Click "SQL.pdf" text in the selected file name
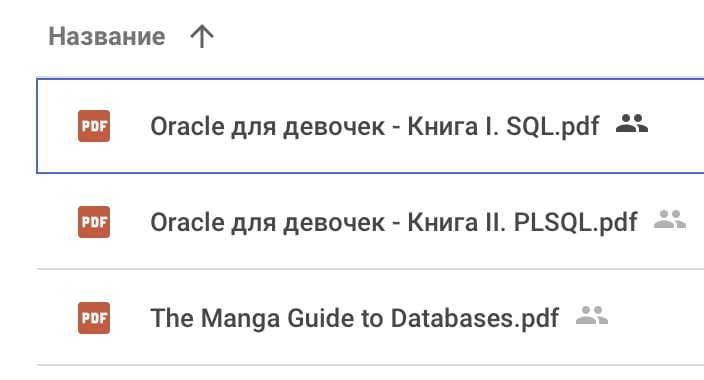The height and width of the screenshot is (380, 704). (x=553, y=126)
